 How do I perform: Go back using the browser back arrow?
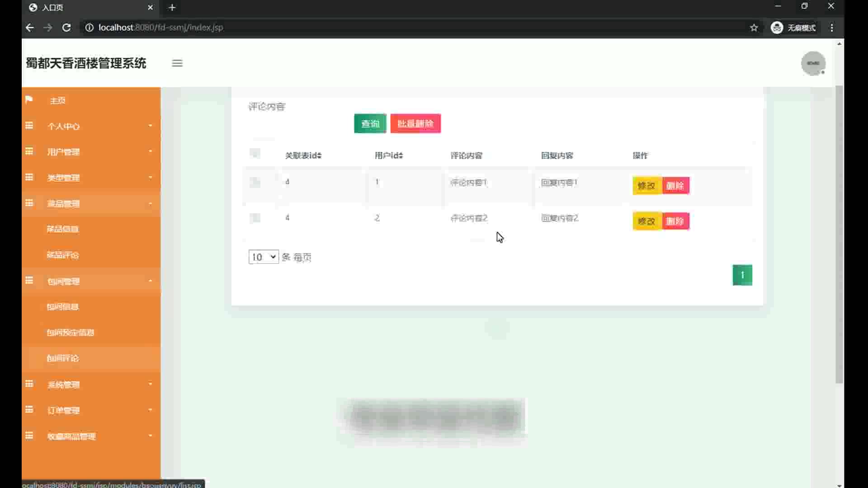tap(30, 28)
